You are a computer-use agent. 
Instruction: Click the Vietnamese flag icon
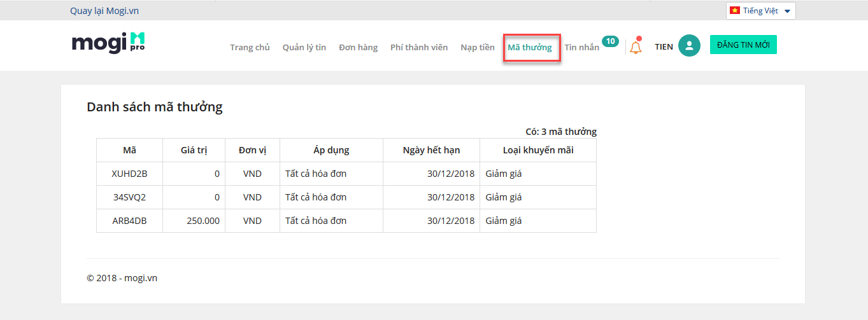(x=734, y=11)
